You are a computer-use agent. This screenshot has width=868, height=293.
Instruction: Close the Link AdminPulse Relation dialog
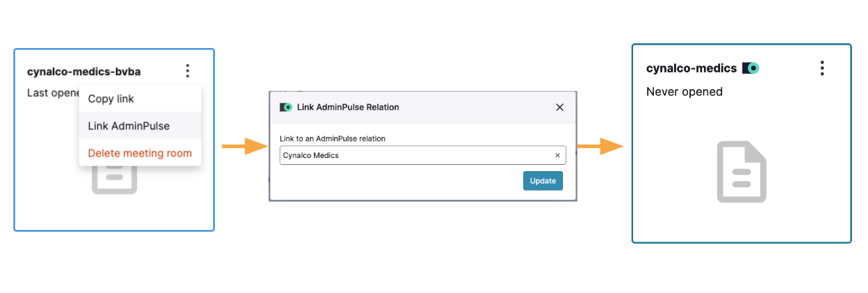tap(559, 107)
